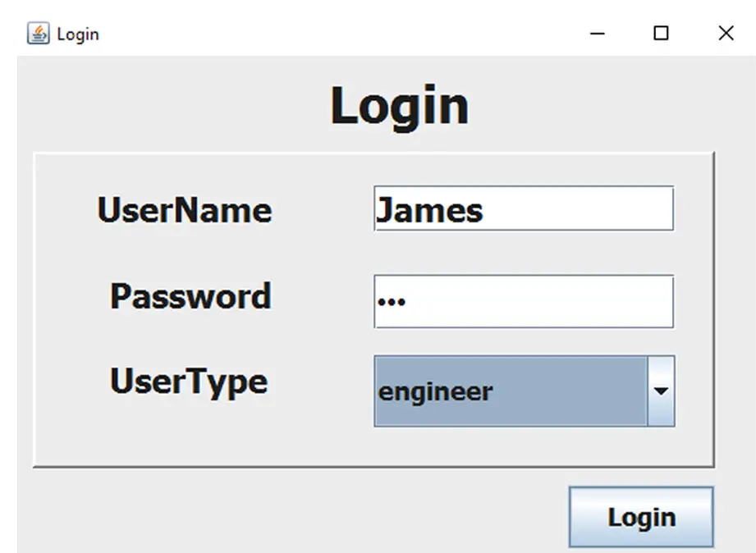The height and width of the screenshot is (553, 756).
Task: Click the masked password dots
Action: 392,301
